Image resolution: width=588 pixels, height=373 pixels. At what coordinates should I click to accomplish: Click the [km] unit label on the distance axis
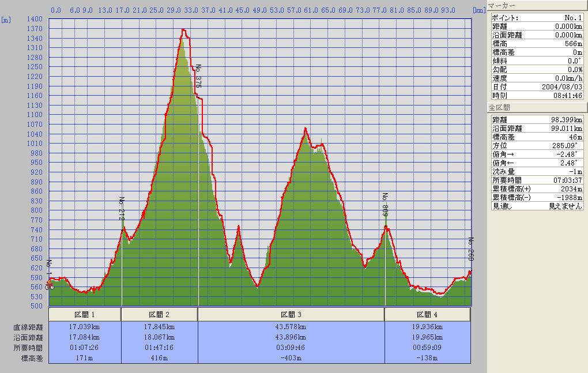click(478, 10)
